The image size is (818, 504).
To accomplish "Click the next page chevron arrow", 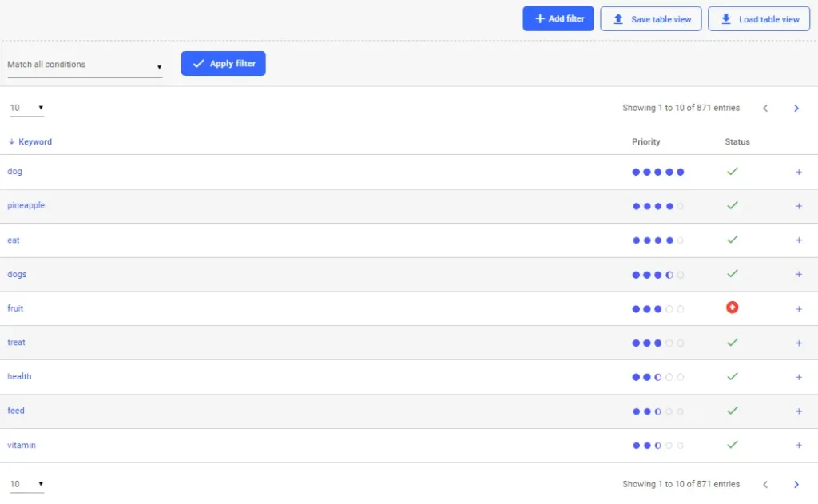I will 796,108.
